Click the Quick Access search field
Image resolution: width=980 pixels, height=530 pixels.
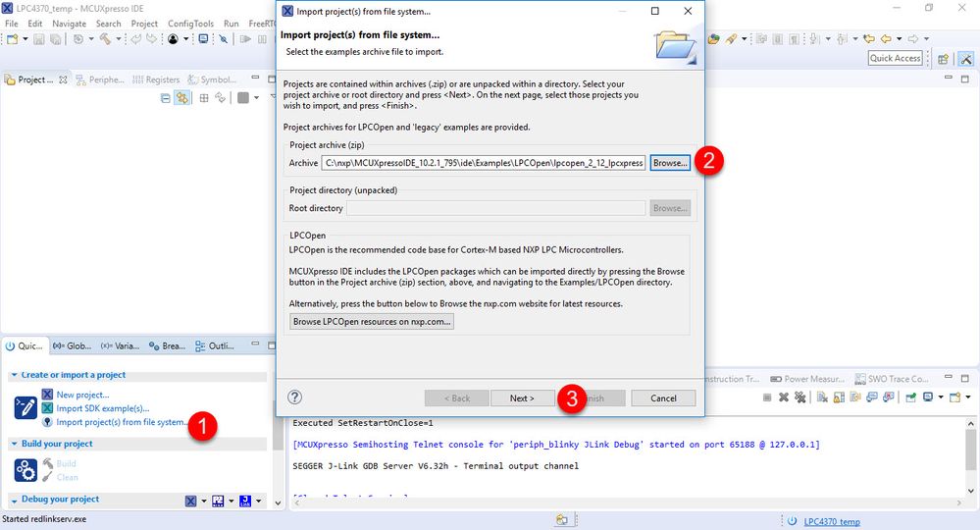(895, 58)
